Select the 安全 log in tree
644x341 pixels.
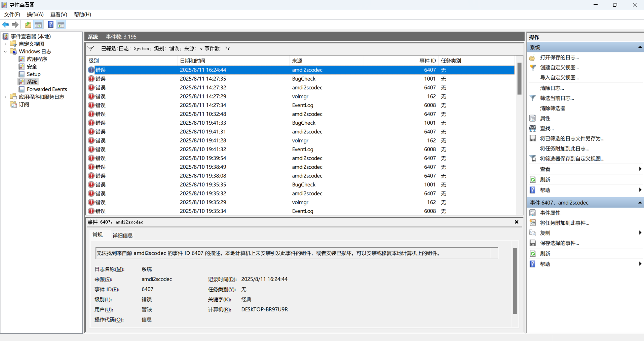(32, 67)
